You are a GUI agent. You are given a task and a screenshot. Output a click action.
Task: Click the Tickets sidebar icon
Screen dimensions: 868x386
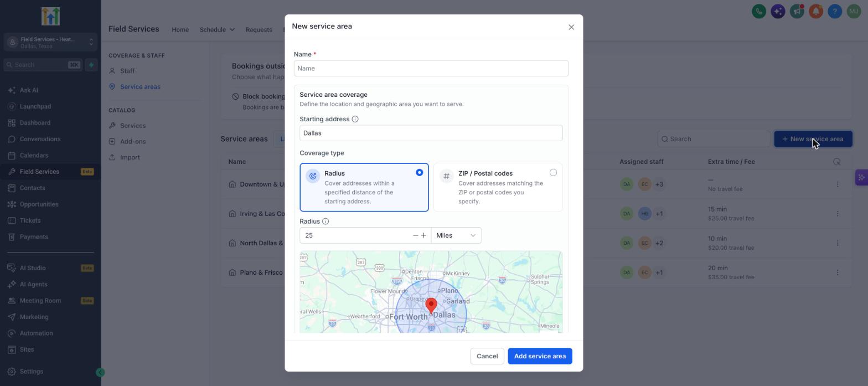click(x=12, y=220)
